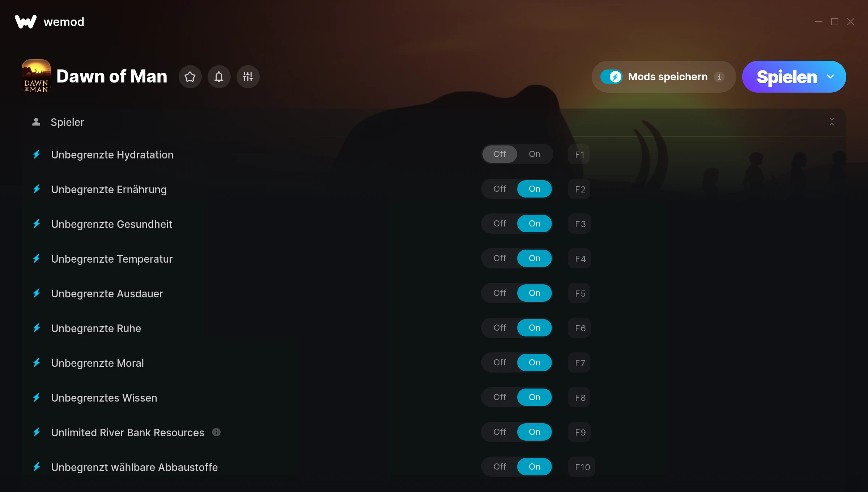
Task: Open Spielen dropdown arrow
Action: pyautogui.click(x=830, y=77)
